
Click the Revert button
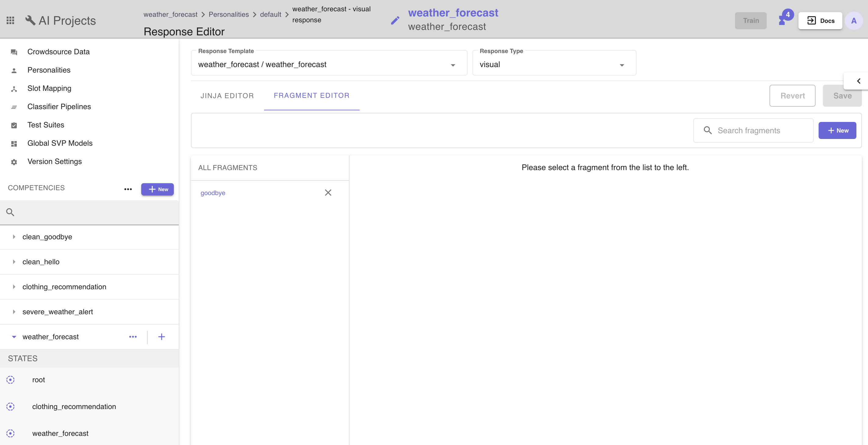pos(792,96)
